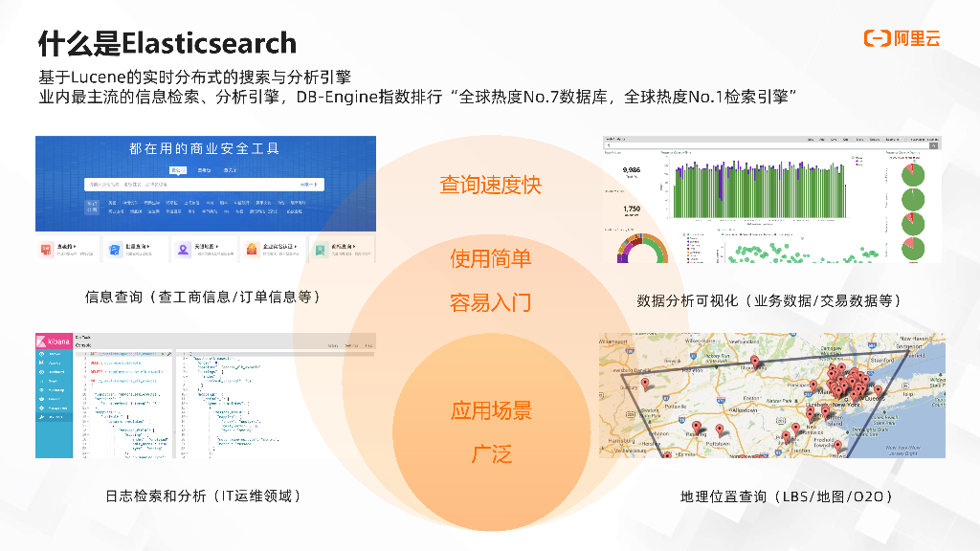This screenshot has width=980, height=551.
Task: Click the purple map-pin card icon
Action: (x=183, y=250)
